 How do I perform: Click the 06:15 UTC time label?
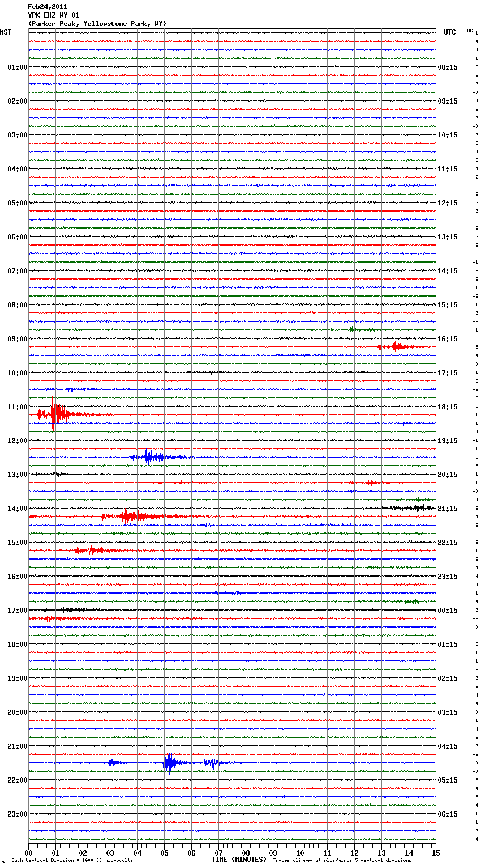448,814
